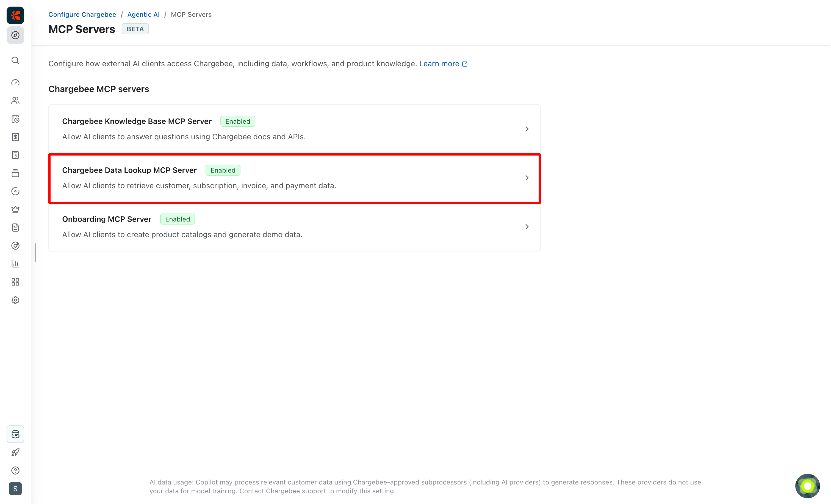Viewport: 831px width, 504px height.
Task: Go to Agentic AI breadcrumb
Action: tap(143, 15)
